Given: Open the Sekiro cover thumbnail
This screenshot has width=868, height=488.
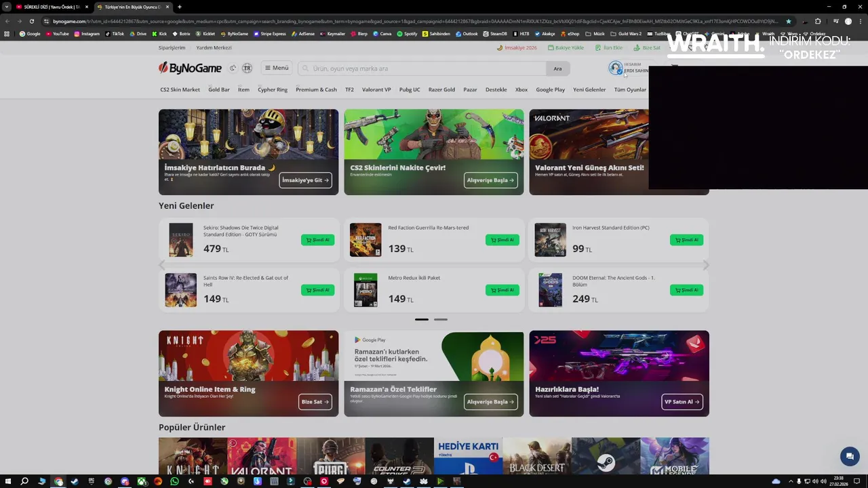Looking at the screenshot, I should (181, 240).
